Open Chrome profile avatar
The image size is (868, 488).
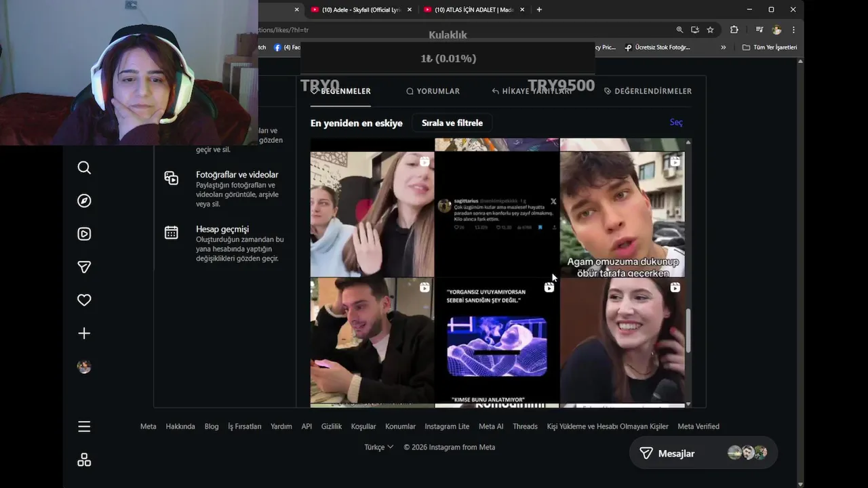point(776,30)
